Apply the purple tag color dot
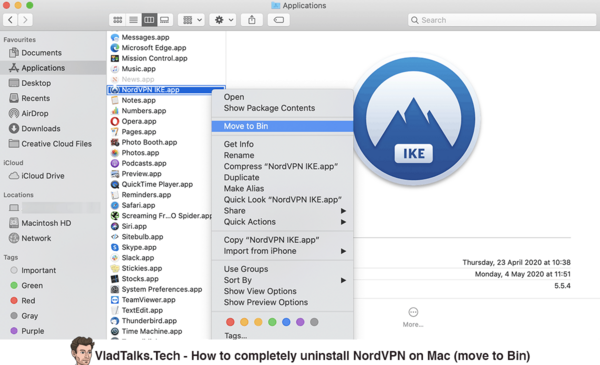This screenshot has height=365, width=600. [x=300, y=322]
